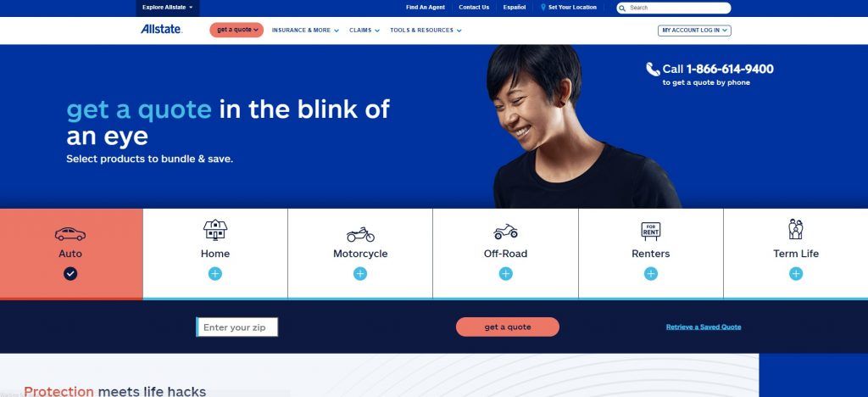Screen dimensions: 868x397
Task: Open the Claims menu
Action: (364, 31)
